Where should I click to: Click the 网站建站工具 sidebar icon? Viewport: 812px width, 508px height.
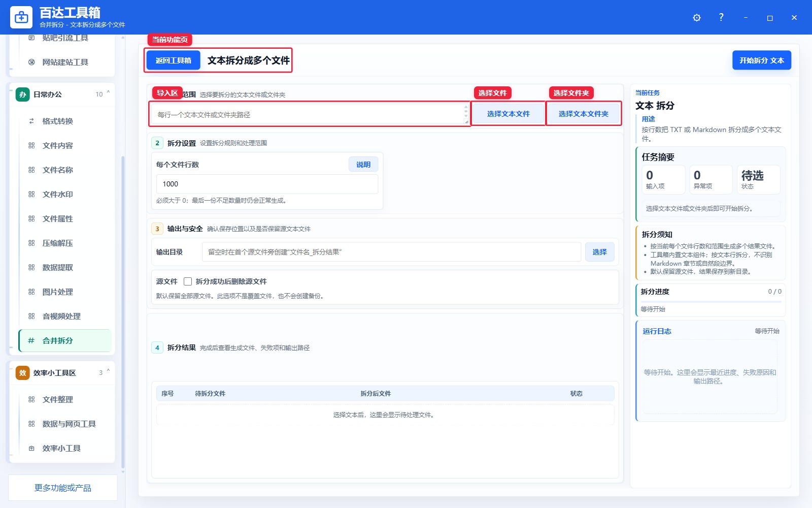[x=31, y=62]
